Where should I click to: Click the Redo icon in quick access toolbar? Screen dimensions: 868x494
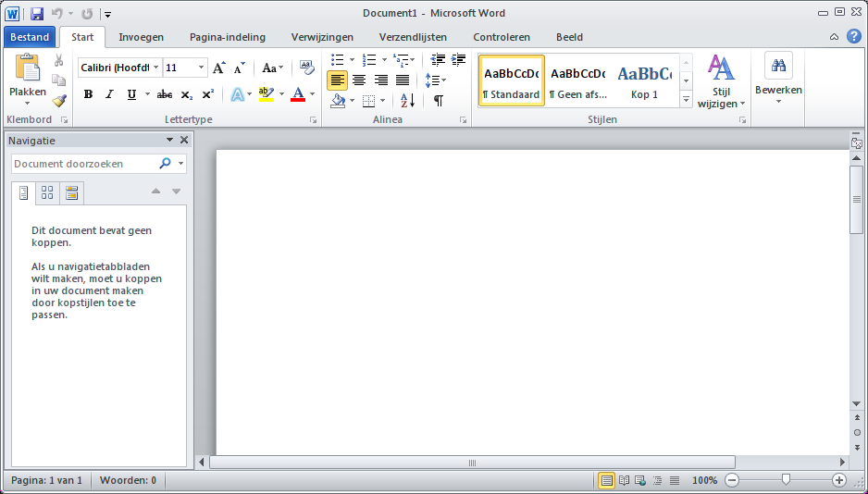[87, 14]
